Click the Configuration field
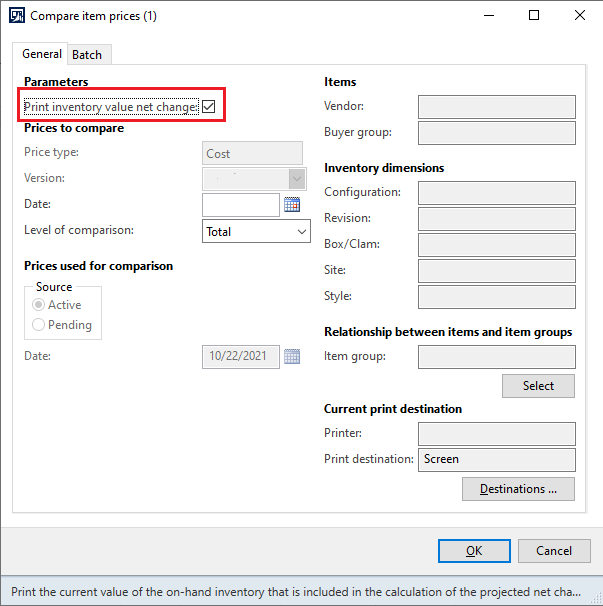 496,193
